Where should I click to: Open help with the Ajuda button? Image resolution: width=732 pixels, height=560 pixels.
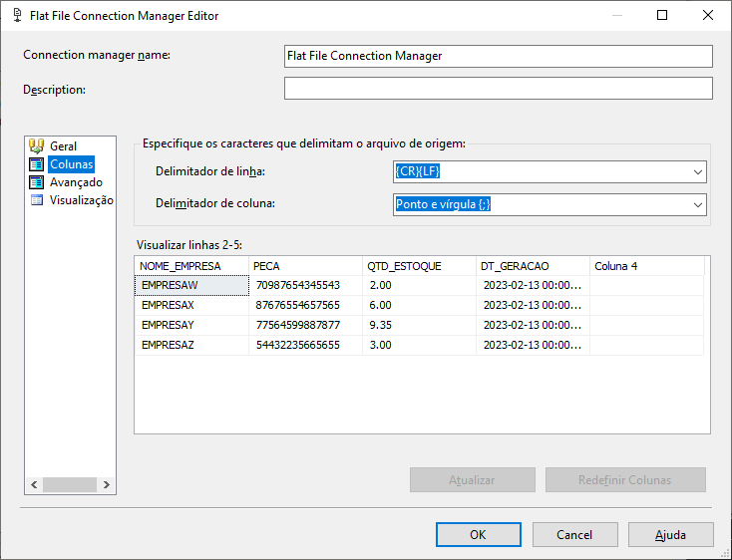coord(670,534)
